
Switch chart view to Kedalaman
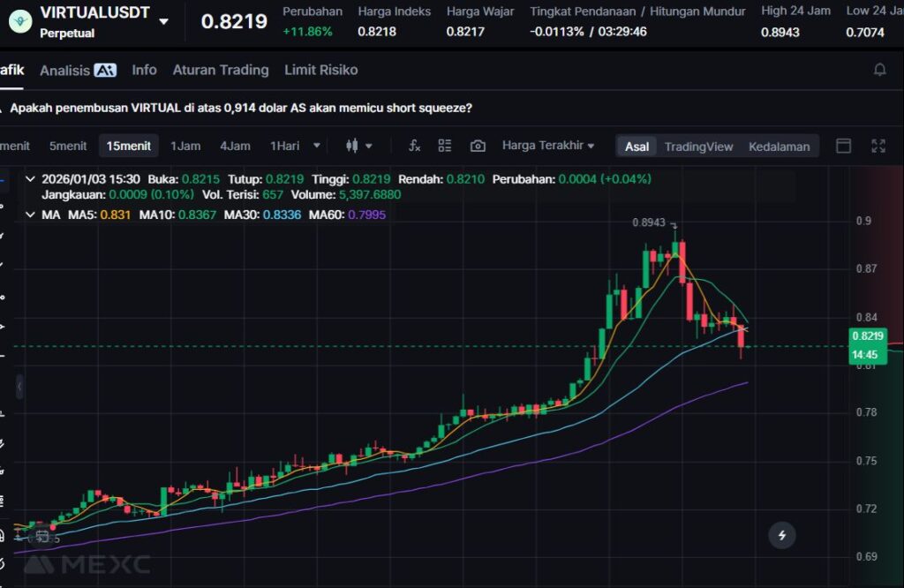tap(779, 147)
